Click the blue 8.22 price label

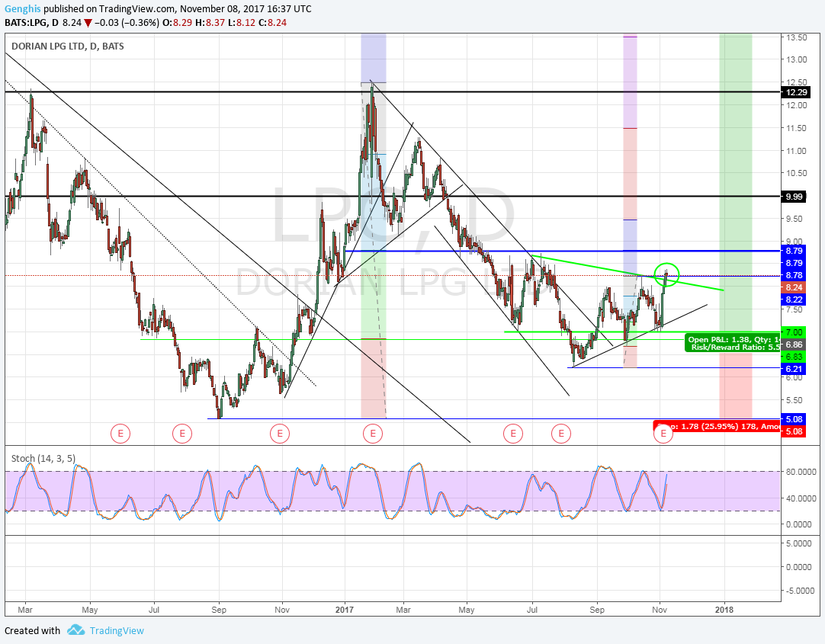793,299
